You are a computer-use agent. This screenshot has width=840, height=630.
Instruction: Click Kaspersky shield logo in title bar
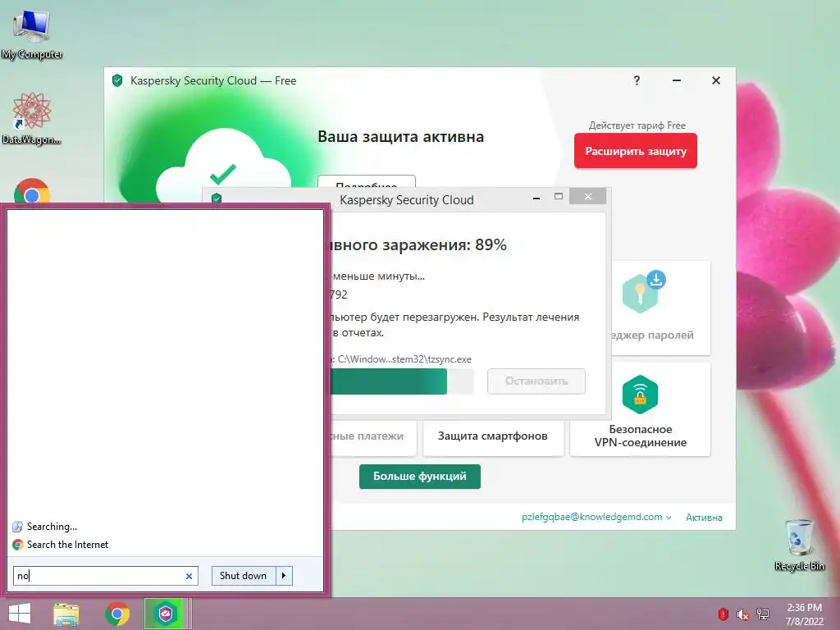[x=117, y=80]
